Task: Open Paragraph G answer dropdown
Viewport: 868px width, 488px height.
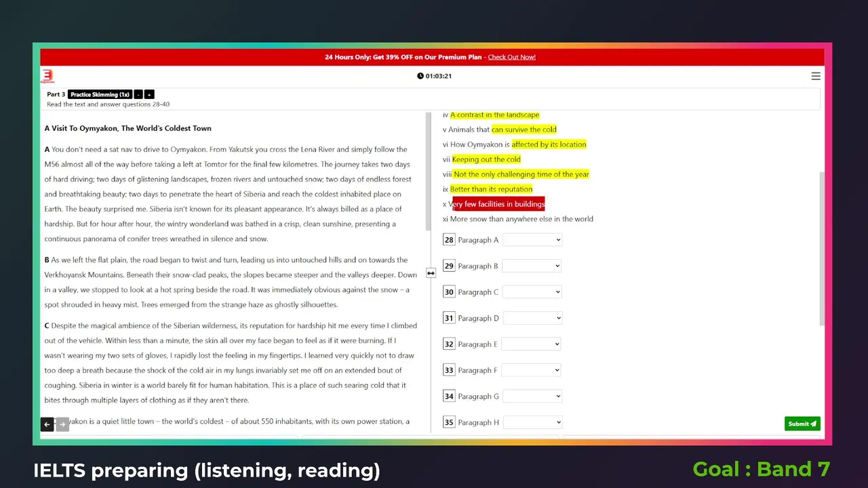Action: (532, 396)
